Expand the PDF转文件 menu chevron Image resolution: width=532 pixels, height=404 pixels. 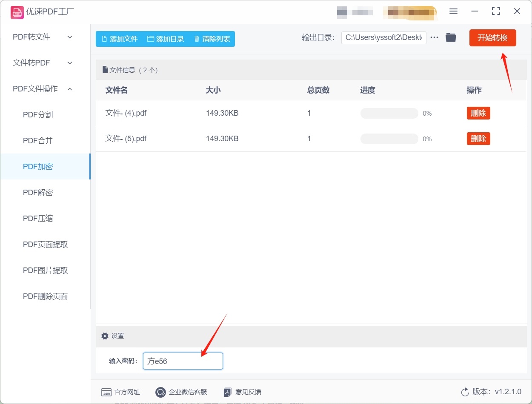click(x=70, y=37)
